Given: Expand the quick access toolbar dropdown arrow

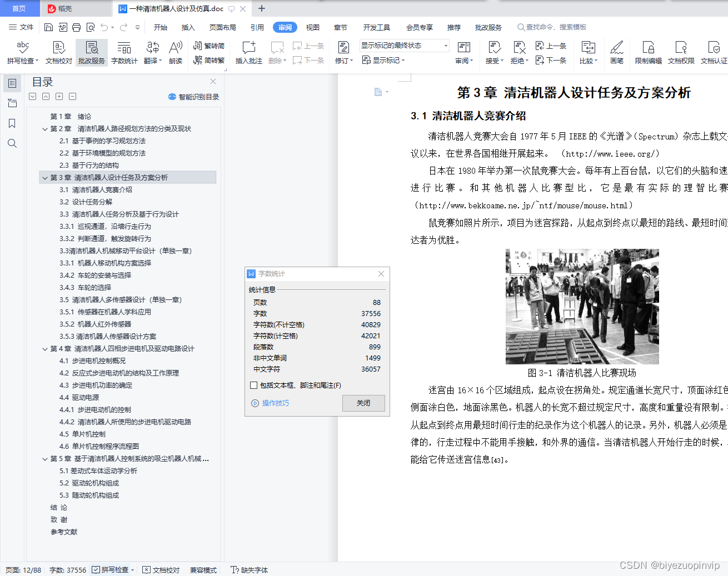Looking at the screenshot, I should pos(137,27).
